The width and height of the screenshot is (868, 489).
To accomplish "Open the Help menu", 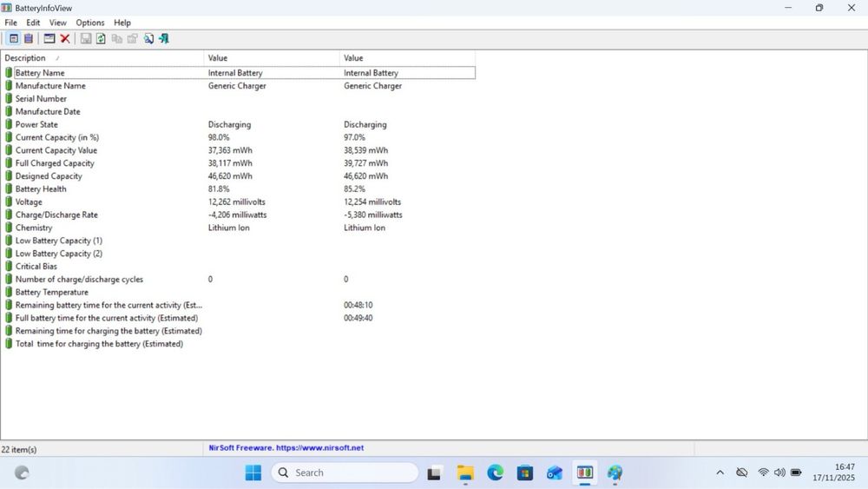I will 122,23.
